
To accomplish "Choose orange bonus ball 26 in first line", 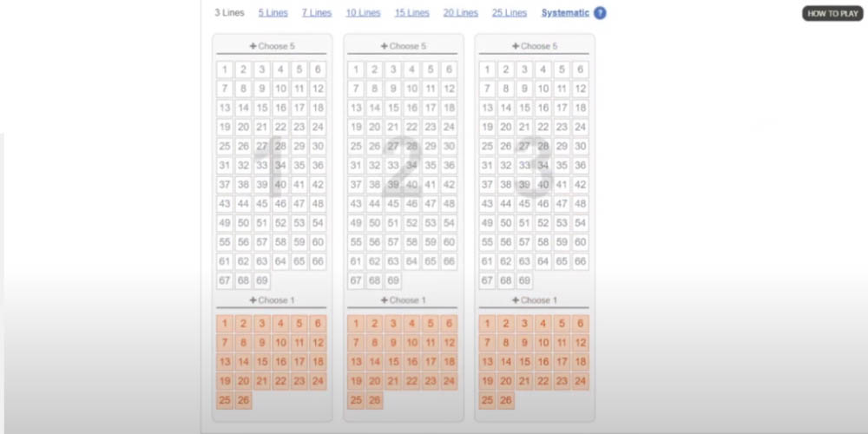I will tap(243, 400).
